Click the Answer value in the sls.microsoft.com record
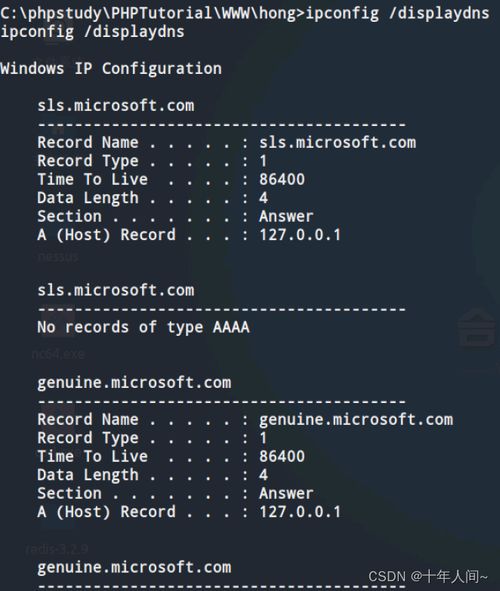 286,216
